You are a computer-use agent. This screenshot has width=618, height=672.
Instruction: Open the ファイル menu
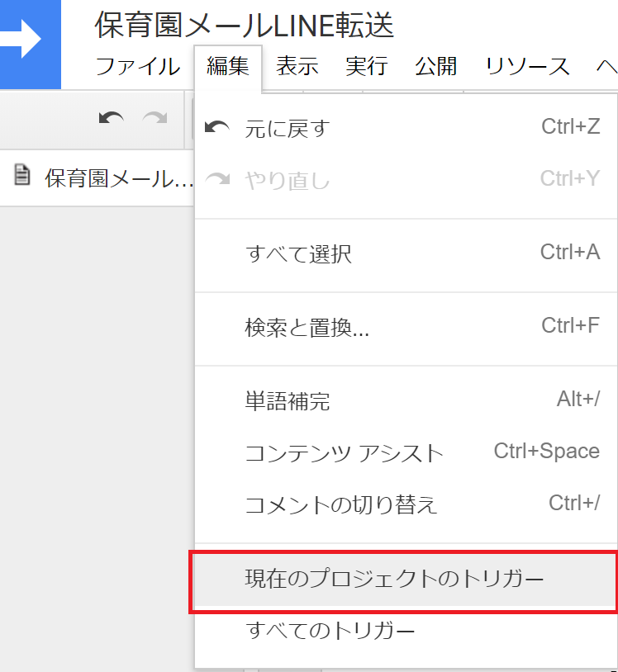pyautogui.click(x=137, y=67)
